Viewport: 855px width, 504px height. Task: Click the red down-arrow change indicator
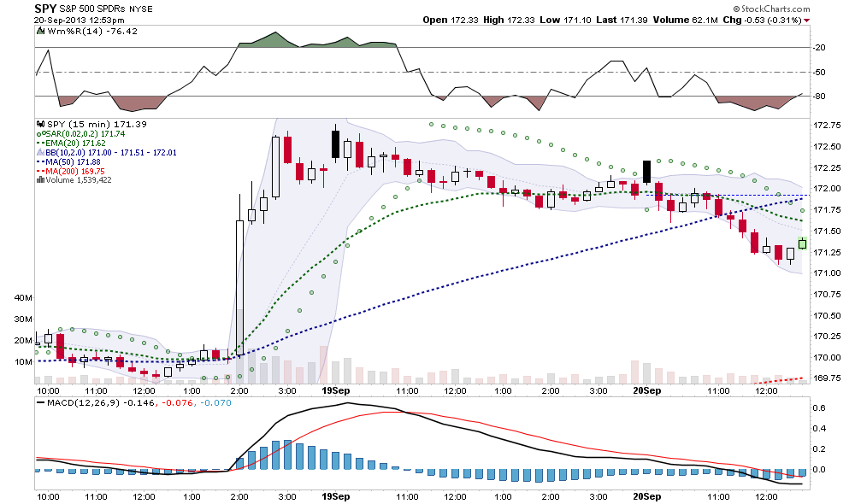806,21
